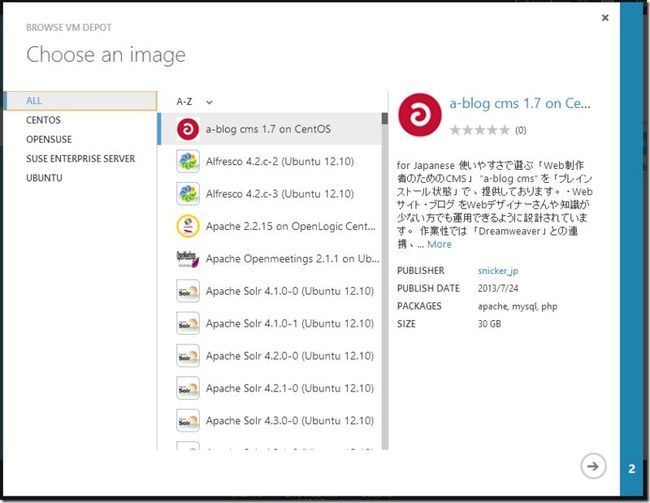This screenshot has height=503, width=650.
Task: Click the Apache Openmeetings icon
Action: [188, 259]
